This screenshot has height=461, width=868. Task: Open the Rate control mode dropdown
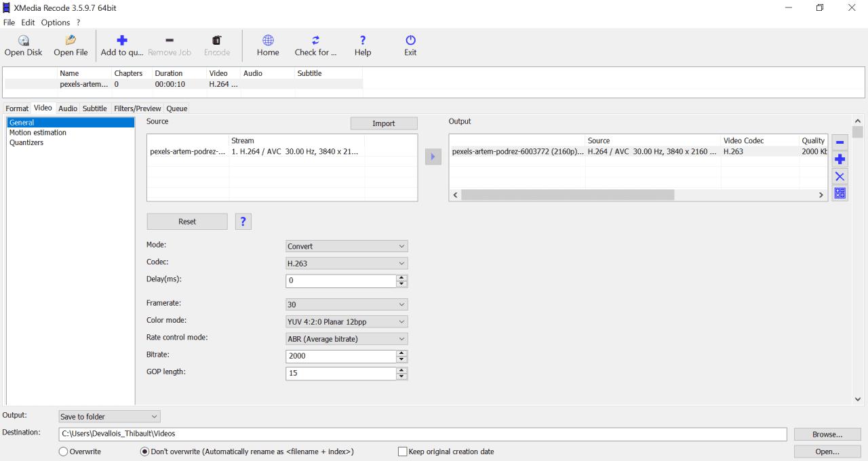coord(347,339)
